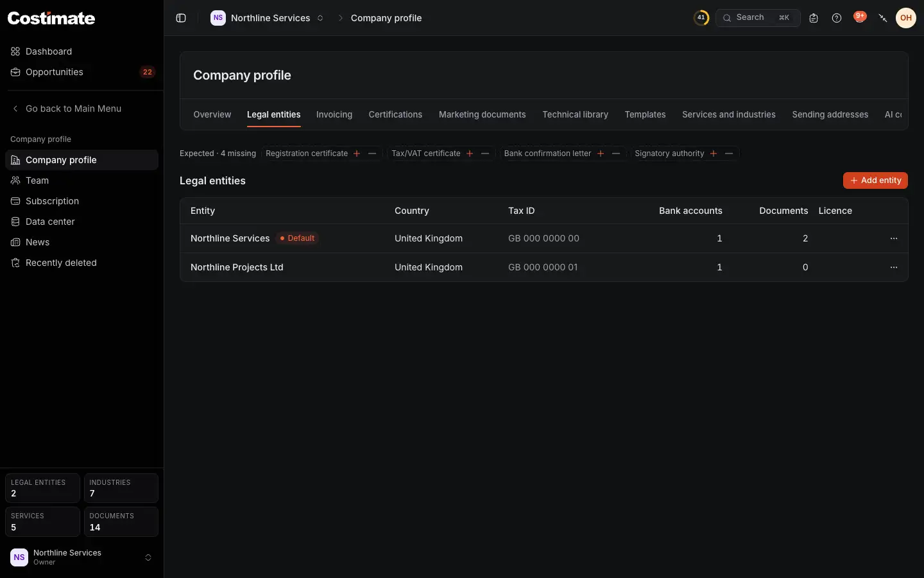Click the Documents 14 stat card

(x=121, y=521)
